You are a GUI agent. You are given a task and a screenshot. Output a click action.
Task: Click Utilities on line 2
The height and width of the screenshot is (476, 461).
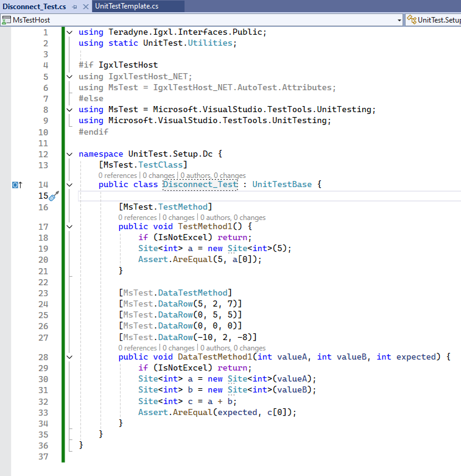click(210, 43)
